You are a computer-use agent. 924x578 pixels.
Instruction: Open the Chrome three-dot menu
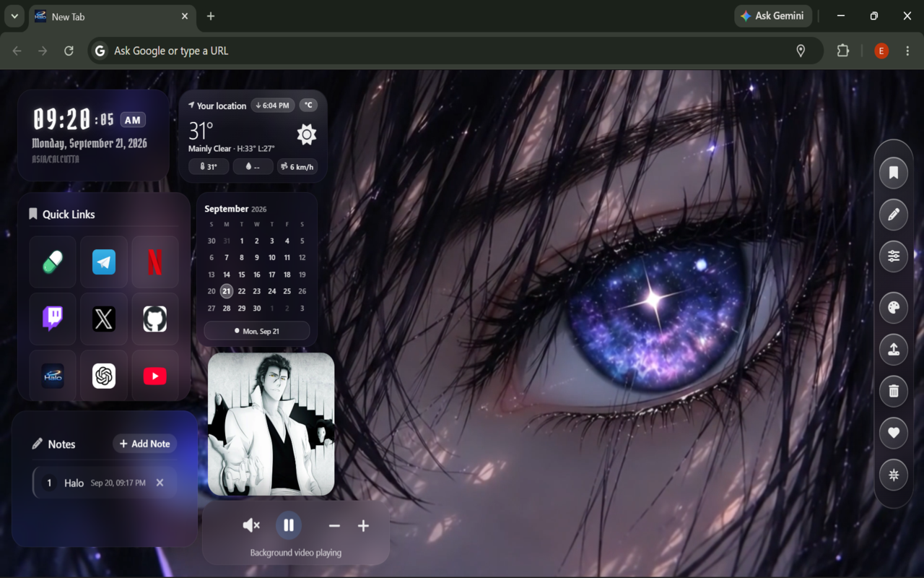908,51
